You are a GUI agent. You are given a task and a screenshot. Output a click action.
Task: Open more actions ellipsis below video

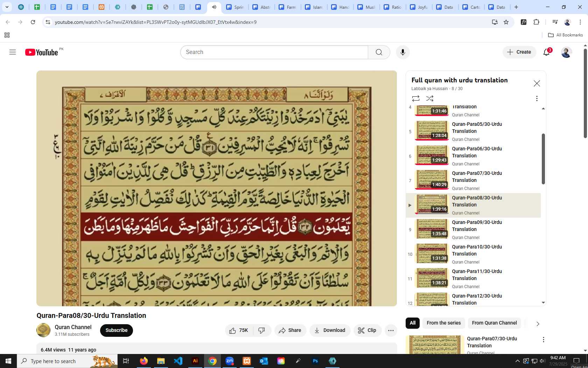(x=391, y=330)
